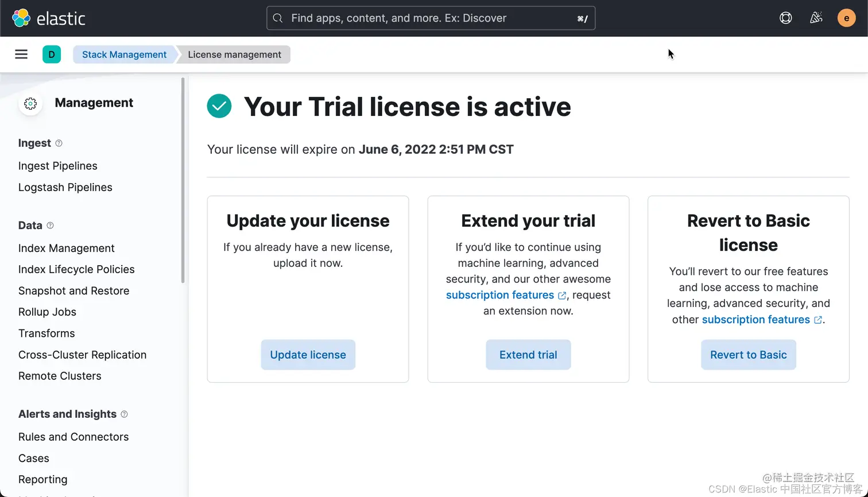This screenshot has width=868, height=497.
Task: Click the sidebar scrollbar
Action: (183, 181)
